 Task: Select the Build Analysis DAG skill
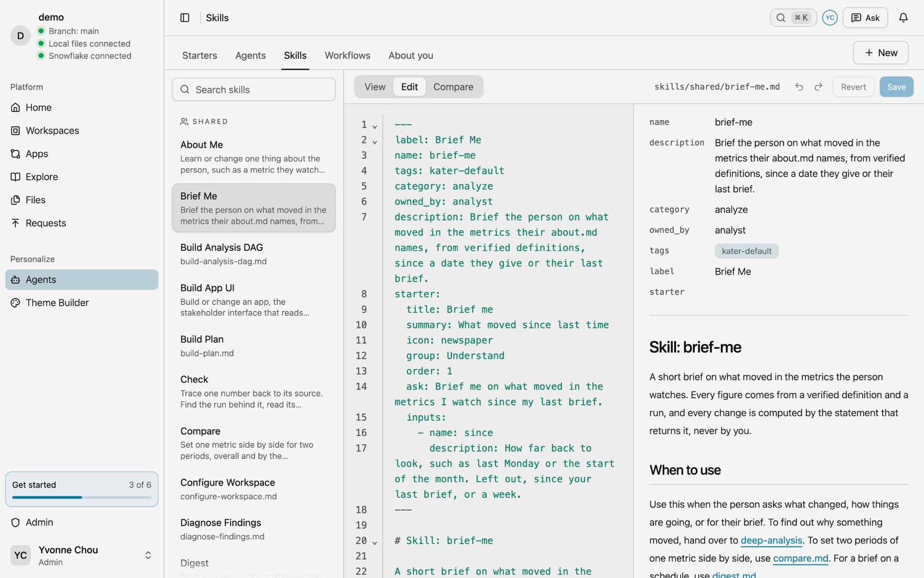point(254,254)
